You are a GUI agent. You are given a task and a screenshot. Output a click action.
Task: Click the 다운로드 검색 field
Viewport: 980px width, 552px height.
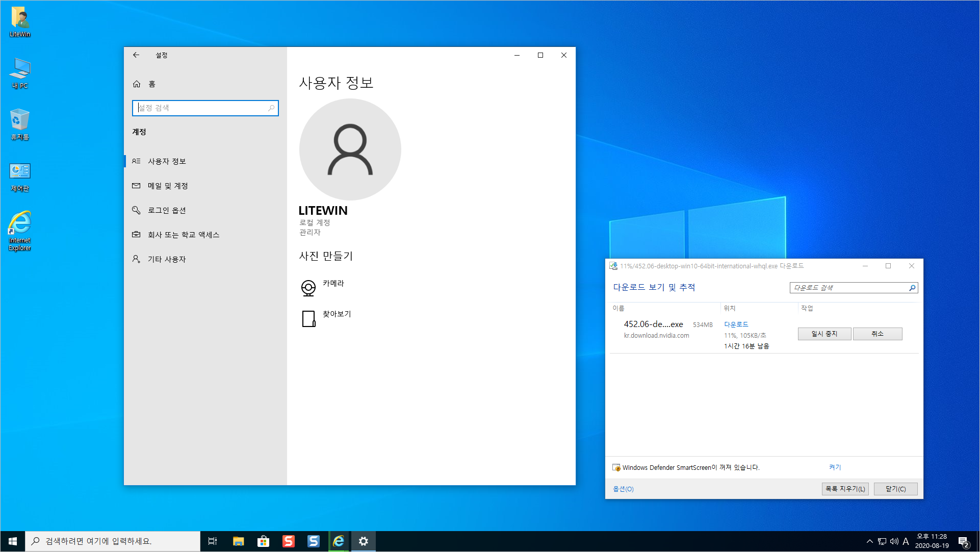coord(854,288)
